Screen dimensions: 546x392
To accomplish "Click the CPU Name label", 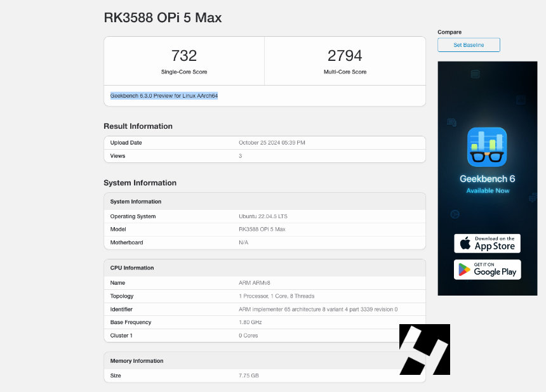I will coord(117,283).
